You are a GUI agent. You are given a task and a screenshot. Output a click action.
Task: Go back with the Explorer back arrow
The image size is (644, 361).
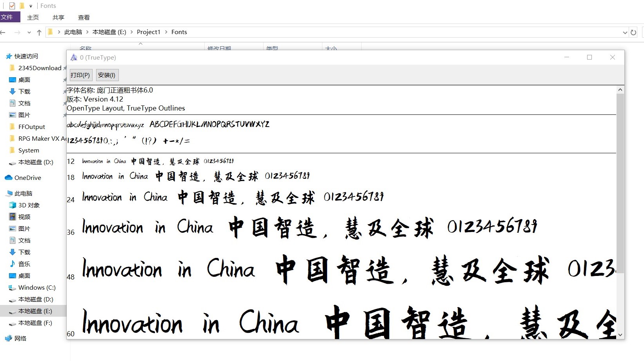3,32
